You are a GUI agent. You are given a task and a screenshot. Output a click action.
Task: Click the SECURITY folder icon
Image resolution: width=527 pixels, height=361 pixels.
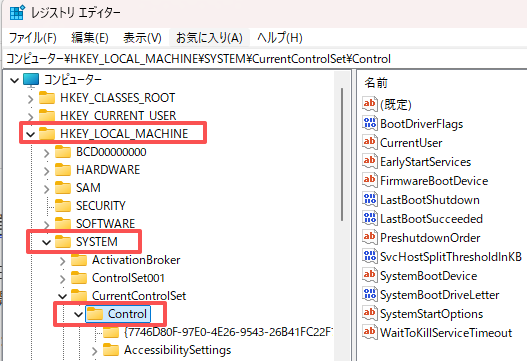[x=63, y=205]
